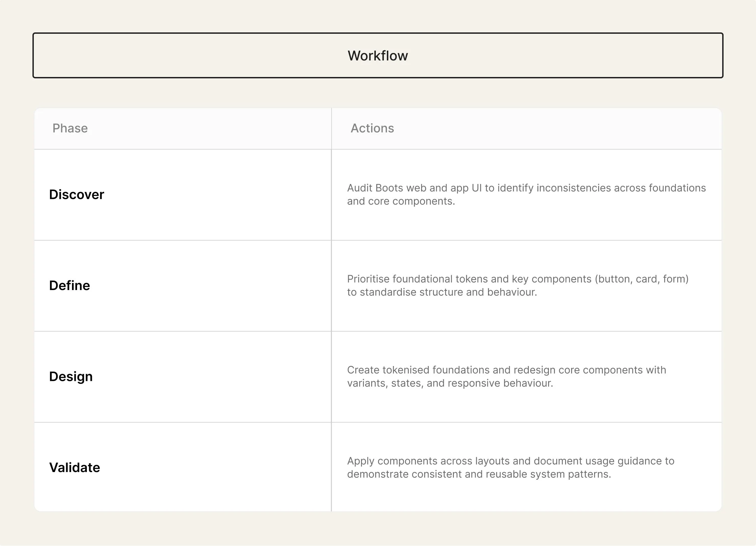Screen dimensions: 756x546
Task: Select the Workflow heading text
Action: tap(377, 56)
